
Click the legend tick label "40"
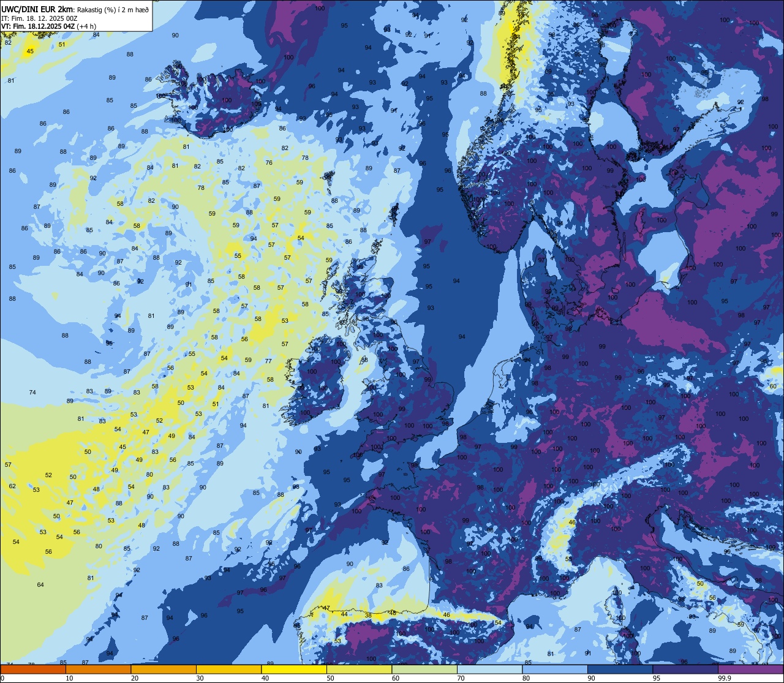tap(265, 678)
